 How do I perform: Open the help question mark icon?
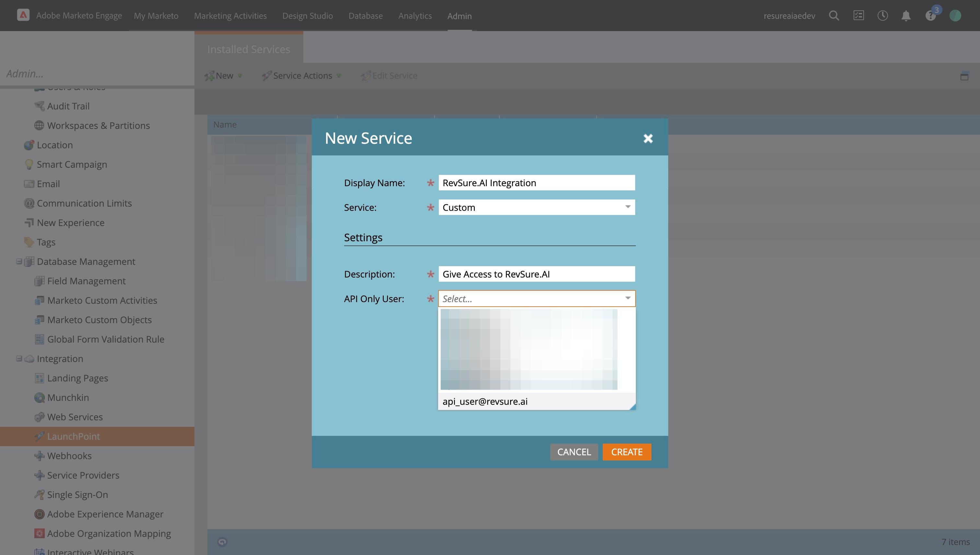[x=930, y=16]
